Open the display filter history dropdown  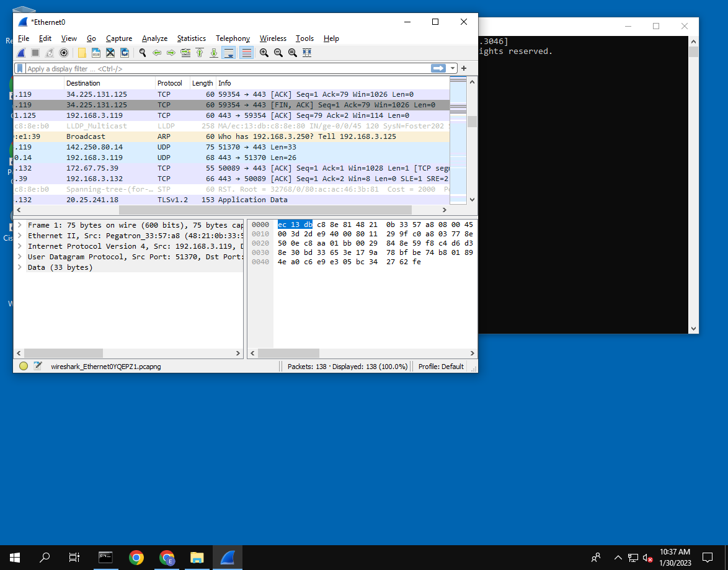click(x=453, y=69)
